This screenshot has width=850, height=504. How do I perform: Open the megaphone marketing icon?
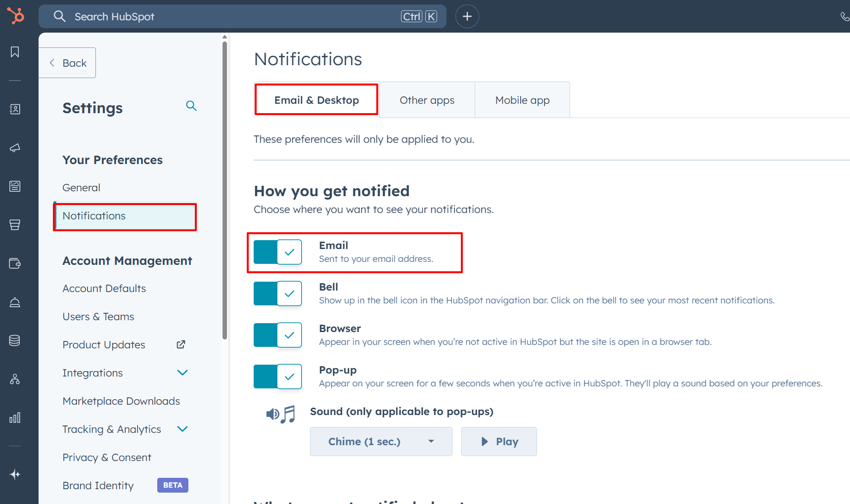pyautogui.click(x=15, y=148)
